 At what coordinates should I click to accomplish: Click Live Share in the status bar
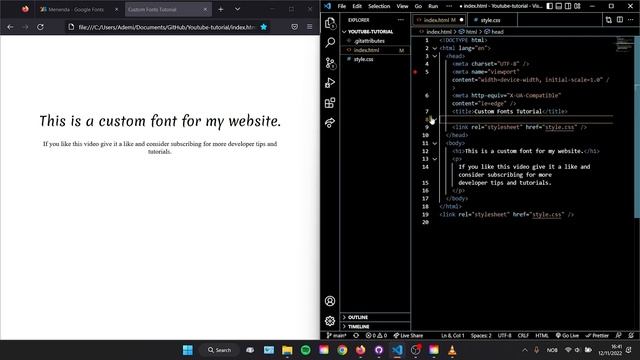point(408,336)
